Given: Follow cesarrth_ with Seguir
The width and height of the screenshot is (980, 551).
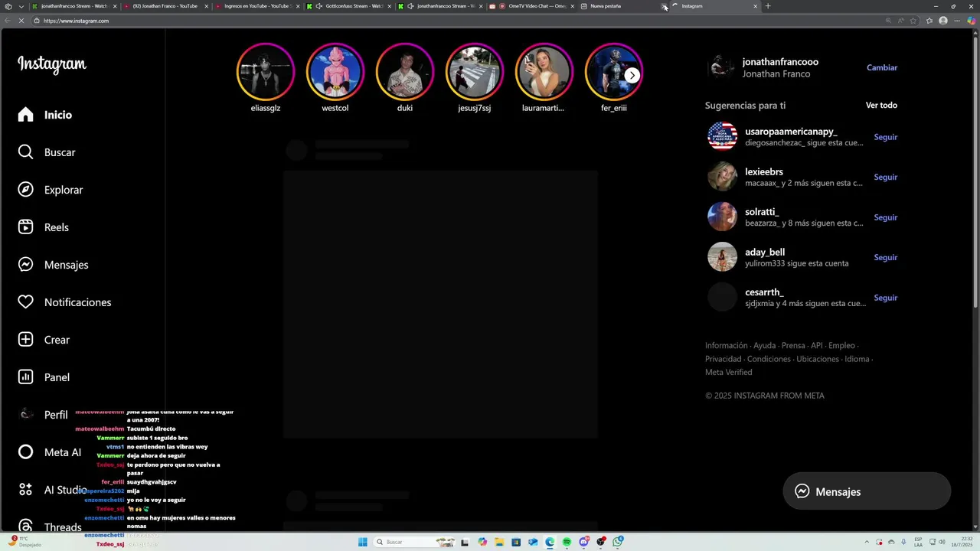Looking at the screenshot, I should pyautogui.click(x=886, y=298).
